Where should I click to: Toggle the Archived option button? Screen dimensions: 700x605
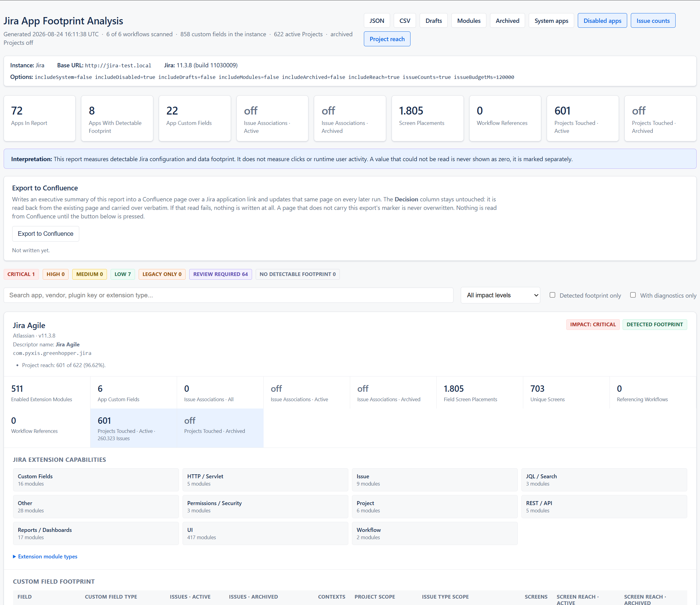click(x=507, y=21)
